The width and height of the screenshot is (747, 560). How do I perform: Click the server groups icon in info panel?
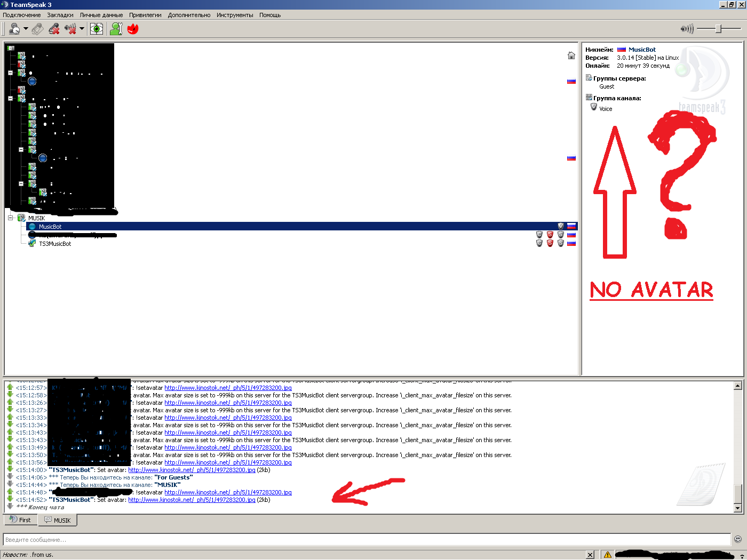(589, 78)
